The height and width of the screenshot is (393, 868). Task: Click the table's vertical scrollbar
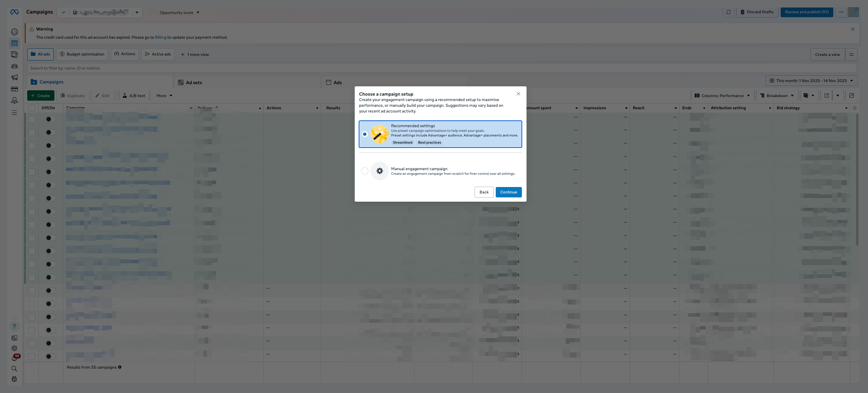[x=857, y=179]
